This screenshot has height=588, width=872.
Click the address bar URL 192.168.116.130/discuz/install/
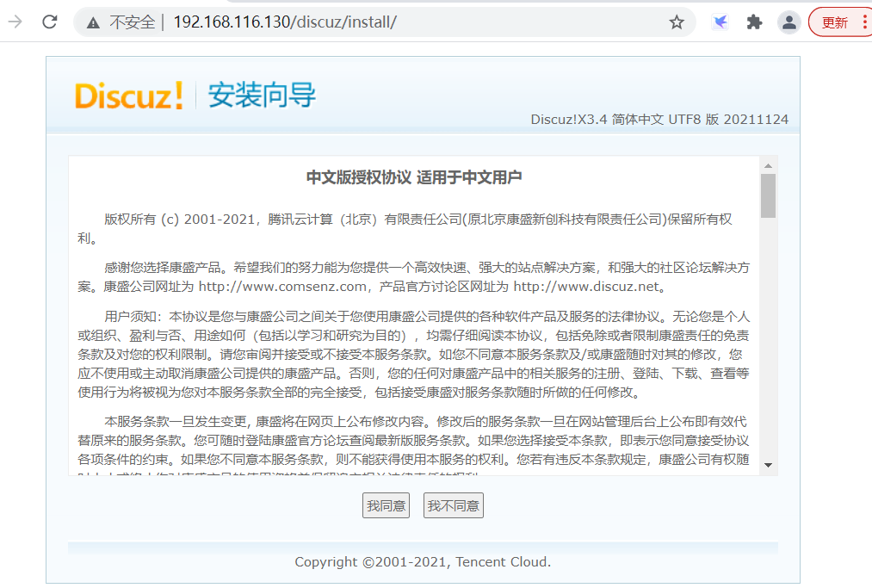click(285, 22)
